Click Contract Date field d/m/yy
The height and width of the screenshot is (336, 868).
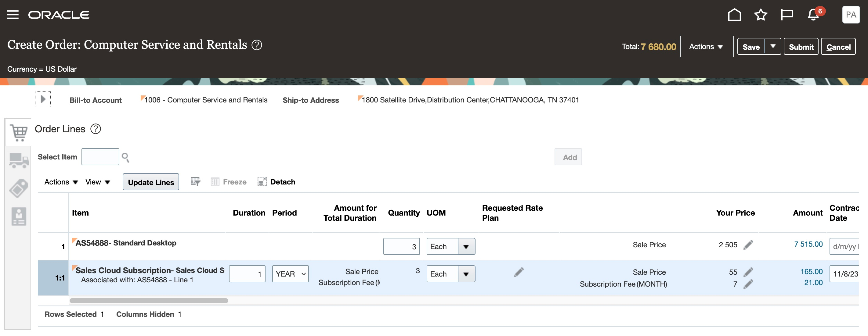(844, 247)
